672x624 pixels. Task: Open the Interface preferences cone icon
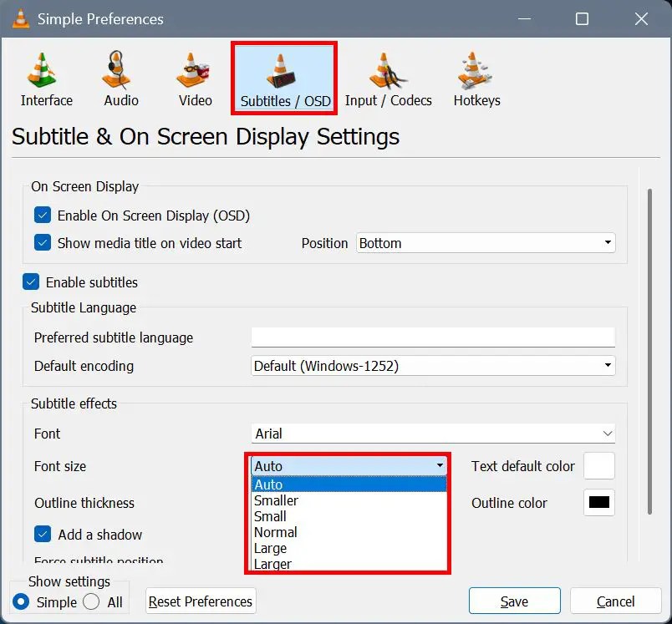click(42, 71)
